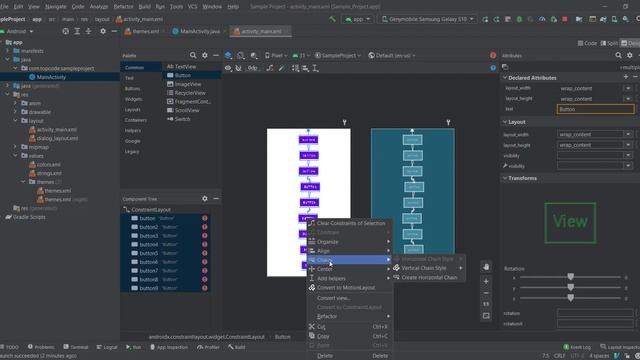Open Palette panel gear settings
Screen dimensions: 640x360
click(x=205, y=56)
